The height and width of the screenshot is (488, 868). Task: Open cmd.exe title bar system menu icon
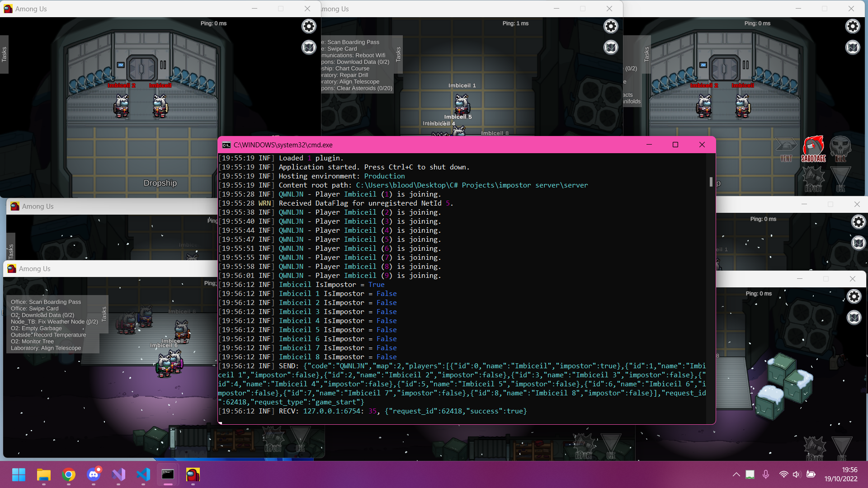[226, 145]
